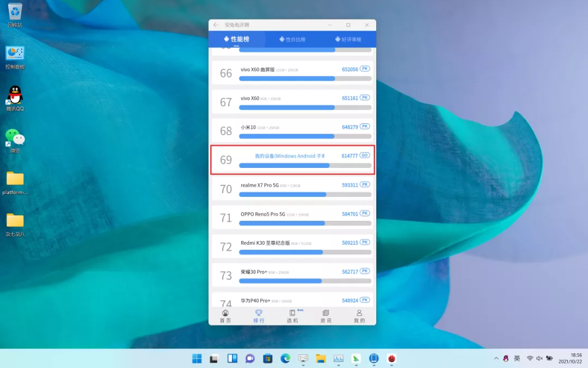
Task: Launch Microsoft Edge from the taskbar
Action: [285, 359]
